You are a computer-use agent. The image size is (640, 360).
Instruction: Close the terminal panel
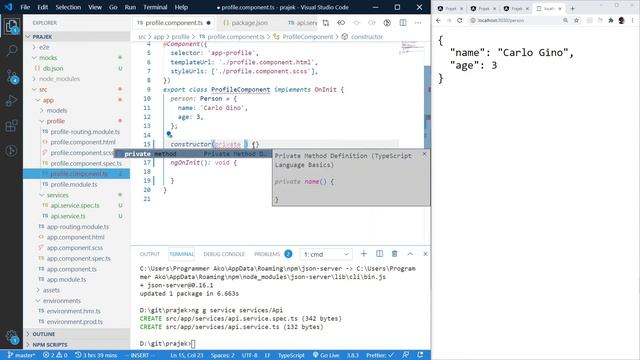425,254
